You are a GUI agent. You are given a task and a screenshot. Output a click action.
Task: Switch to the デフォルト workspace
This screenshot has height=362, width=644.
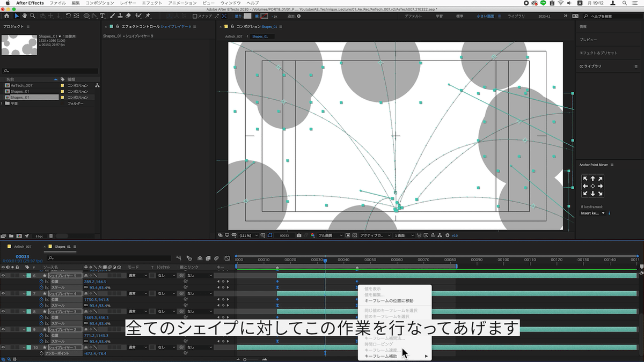pyautogui.click(x=413, y=16)
